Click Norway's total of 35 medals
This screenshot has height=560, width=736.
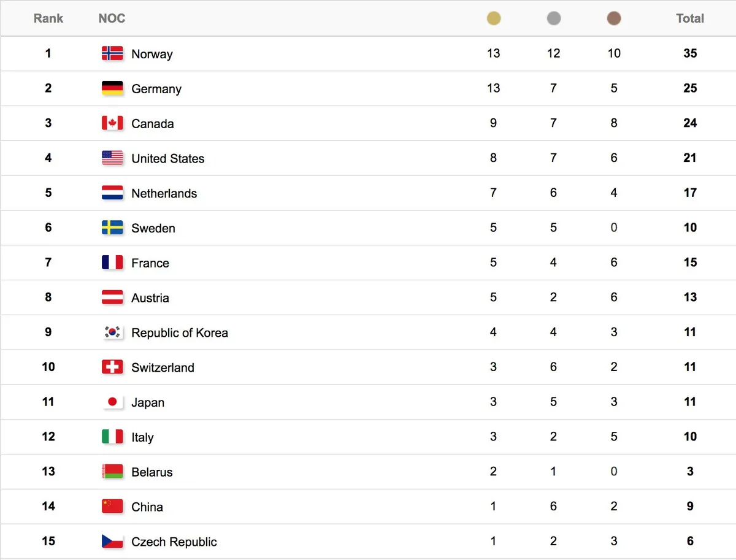point(690,53)
